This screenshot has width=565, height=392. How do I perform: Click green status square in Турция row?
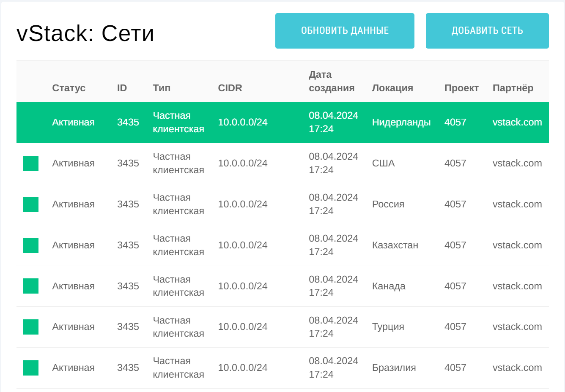31,327
